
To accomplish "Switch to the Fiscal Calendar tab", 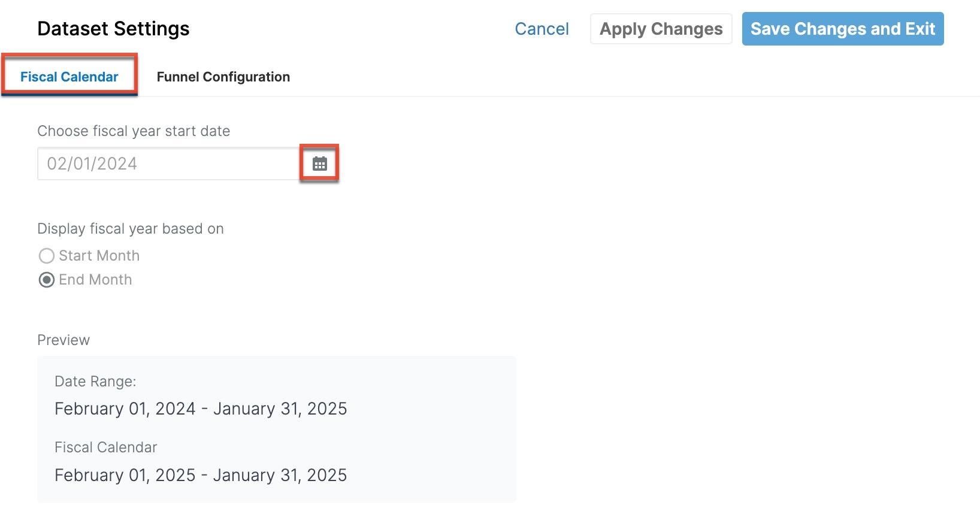I will (x=69, y=77).
